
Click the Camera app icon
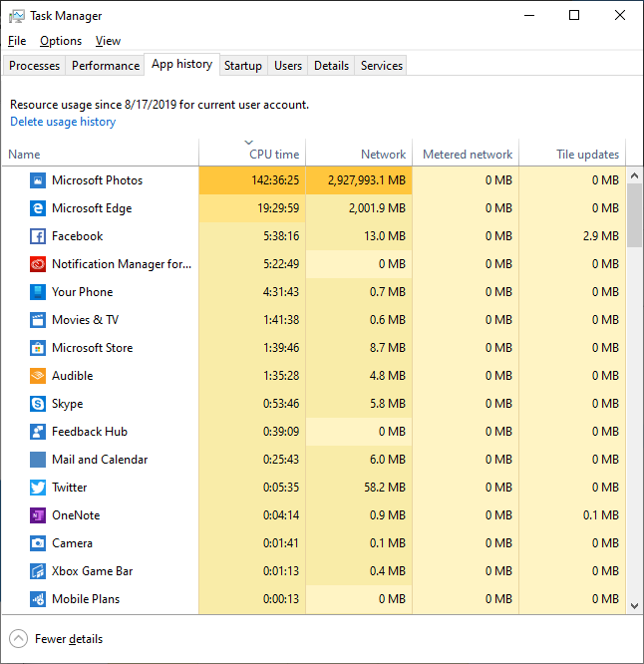point(38,543)
